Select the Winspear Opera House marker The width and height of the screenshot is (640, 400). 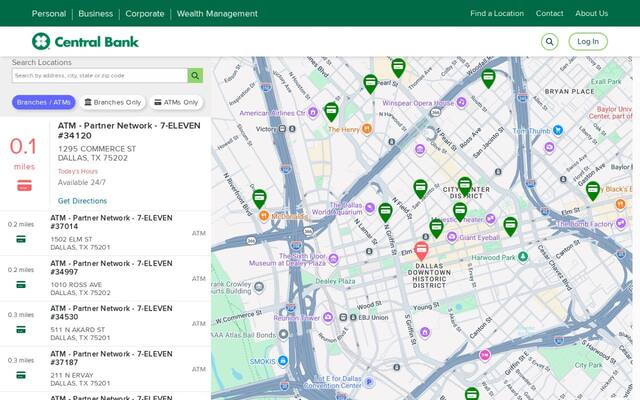point(461,102)
